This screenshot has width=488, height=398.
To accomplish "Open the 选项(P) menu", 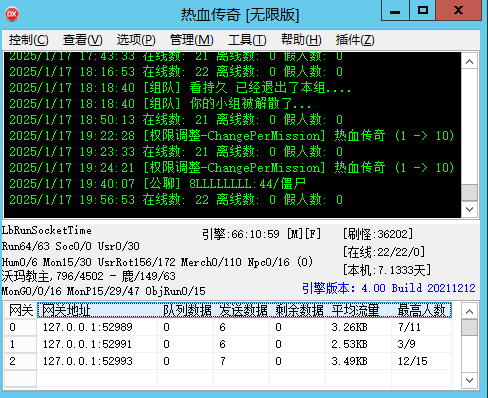I will point(136,40).
